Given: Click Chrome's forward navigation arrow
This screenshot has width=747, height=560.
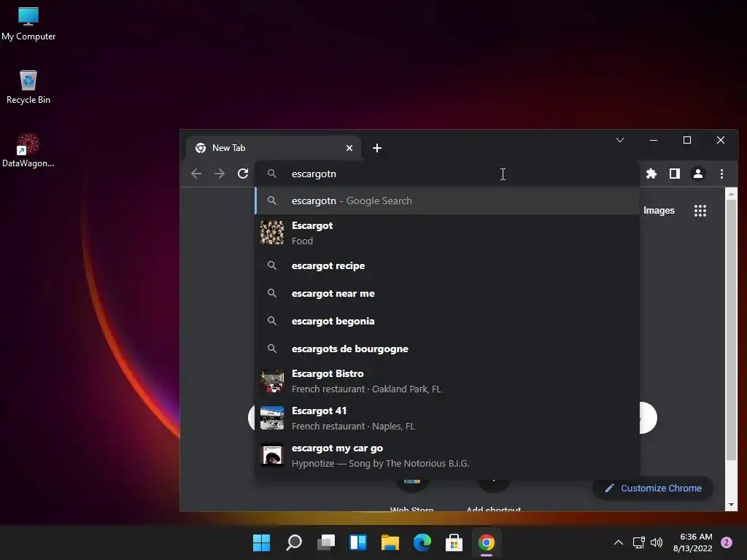Looking at the screenshot, I should [220, 174].
